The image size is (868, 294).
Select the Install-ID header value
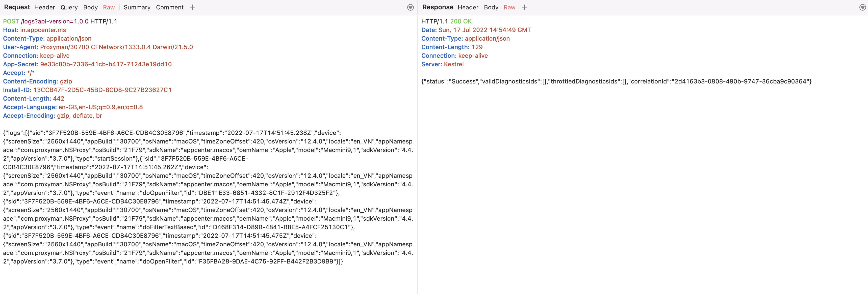click(x=103, y=90)
